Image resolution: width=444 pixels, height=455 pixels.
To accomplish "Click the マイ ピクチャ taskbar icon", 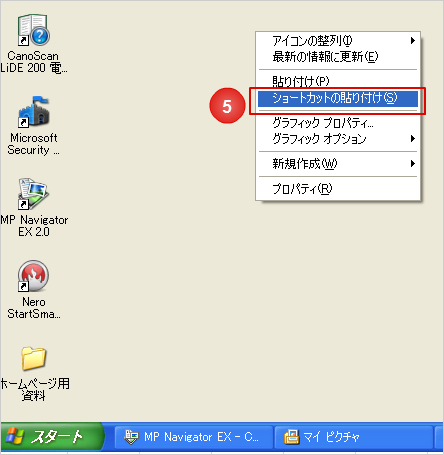I will (291, 437).
